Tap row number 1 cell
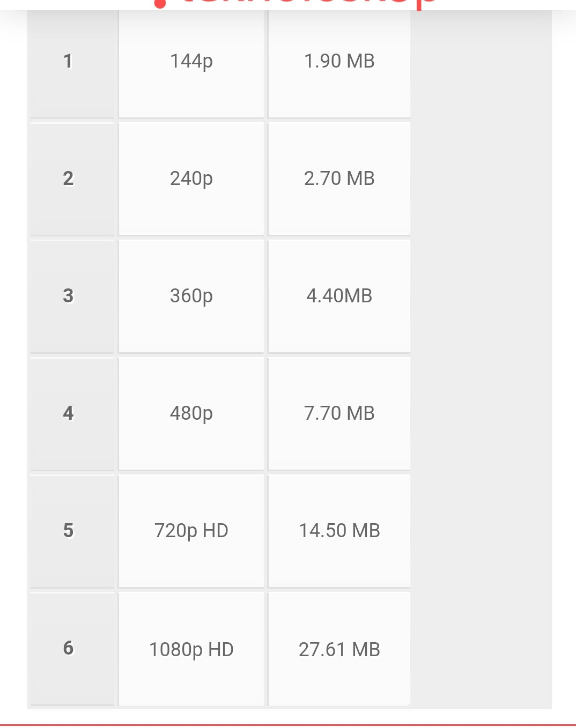Image resolution: width=576 pixels, height=728 pixels. pos(72,61)
